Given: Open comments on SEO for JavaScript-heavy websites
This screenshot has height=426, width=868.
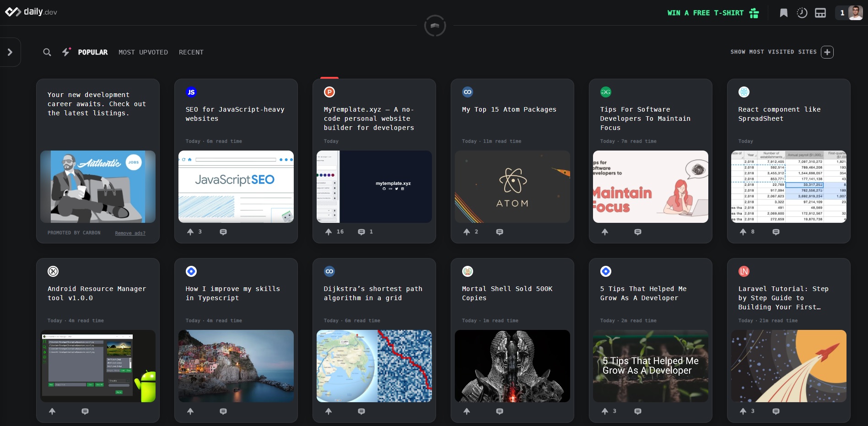Looking at the screenshot, I should (223, 232).
